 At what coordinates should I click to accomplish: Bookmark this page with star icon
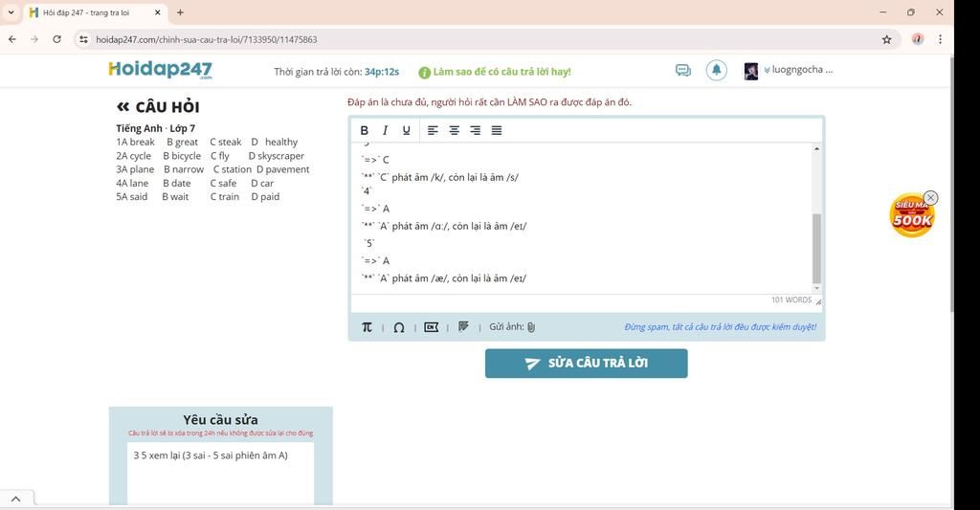[x=886, y=39]
